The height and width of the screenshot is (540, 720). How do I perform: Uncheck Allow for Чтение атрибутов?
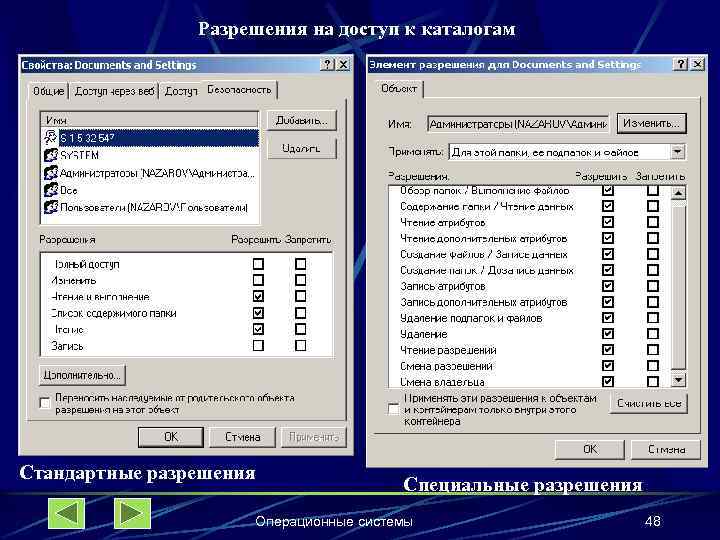608,222
